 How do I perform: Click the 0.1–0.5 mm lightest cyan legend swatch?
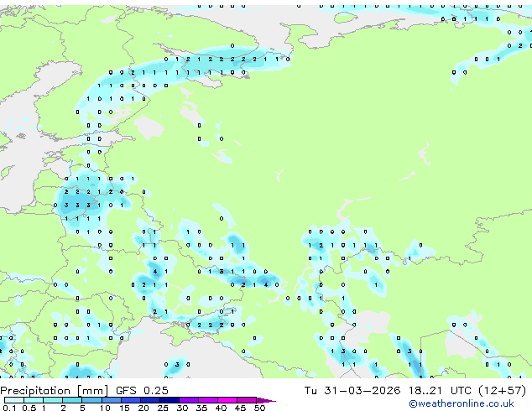click(14, 400)
